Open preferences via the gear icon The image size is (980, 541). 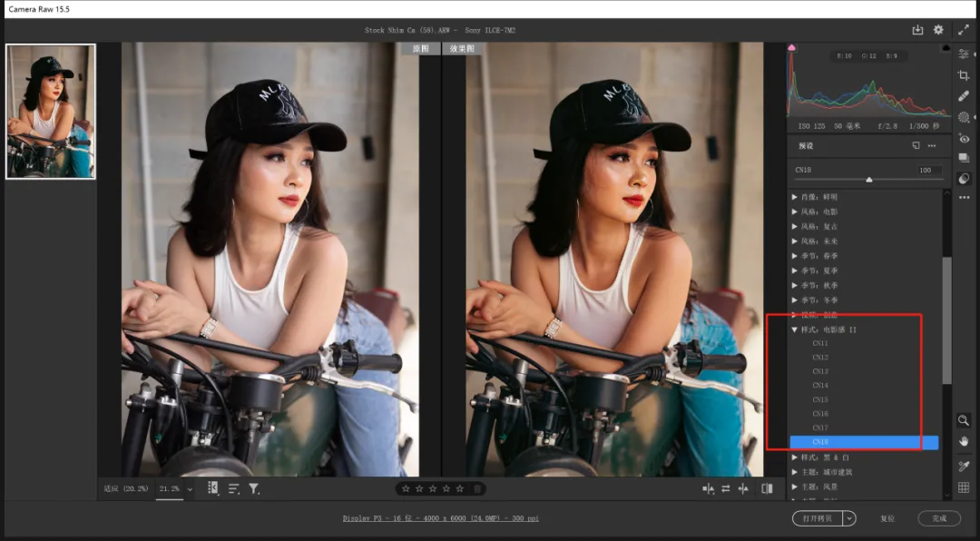point(938,30)
